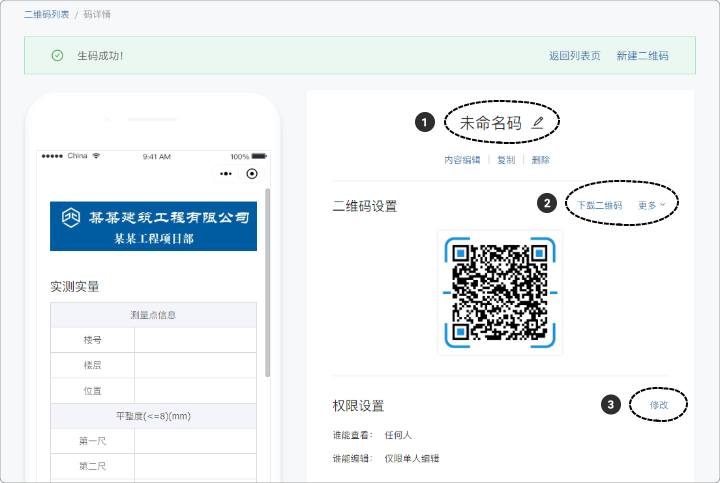Click the 楼号 input cell
This screenshot has width=720, height=483.
195,340
